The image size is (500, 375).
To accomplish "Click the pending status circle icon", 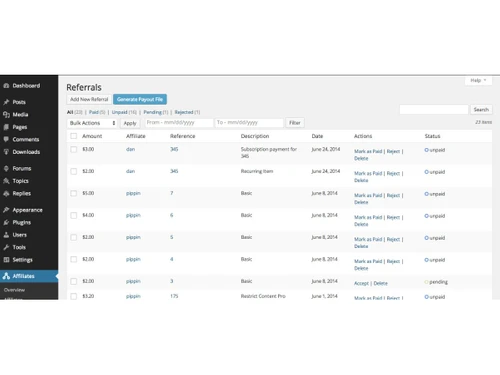I will point(426,282).
